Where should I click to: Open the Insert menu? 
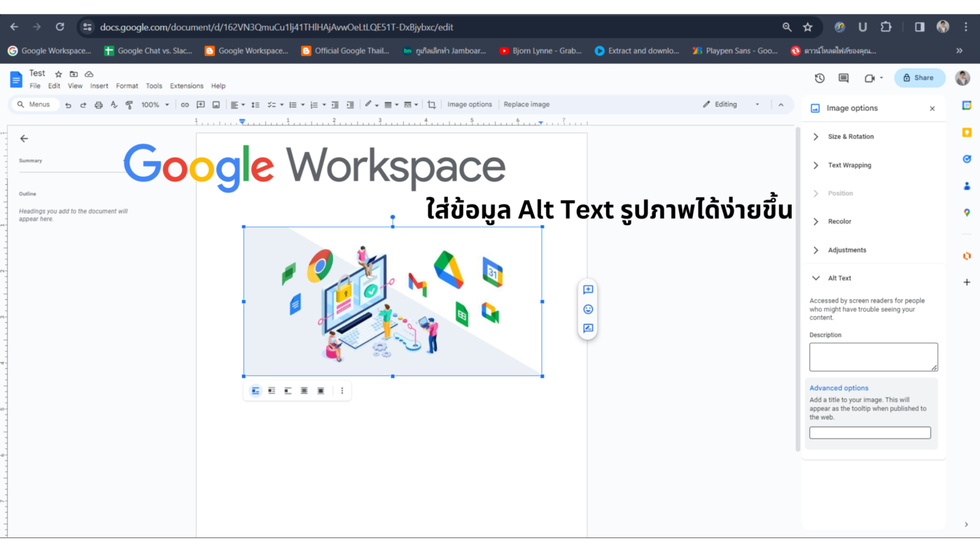(x=99, y=85)
